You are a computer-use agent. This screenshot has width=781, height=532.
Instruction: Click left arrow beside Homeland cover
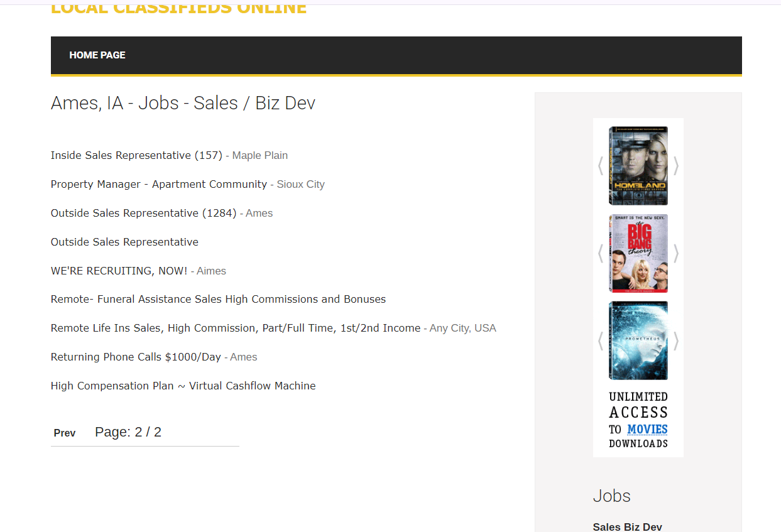(601, 166)
